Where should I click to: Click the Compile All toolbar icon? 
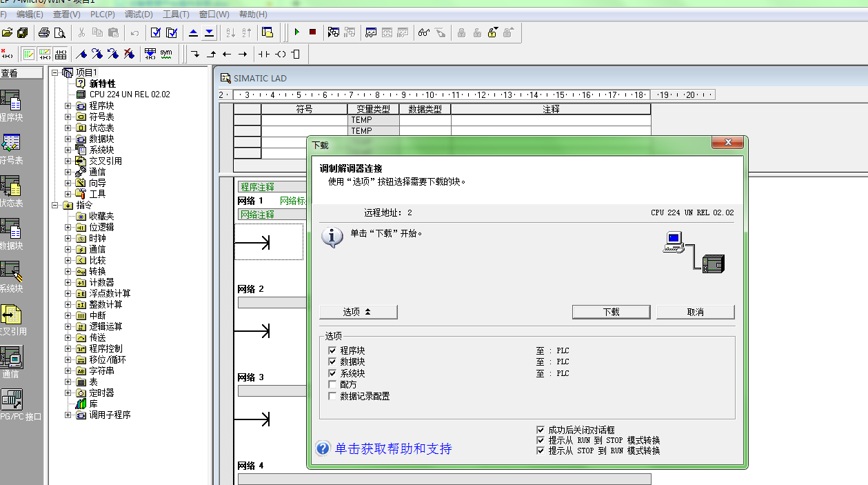[x=172, y=32]
